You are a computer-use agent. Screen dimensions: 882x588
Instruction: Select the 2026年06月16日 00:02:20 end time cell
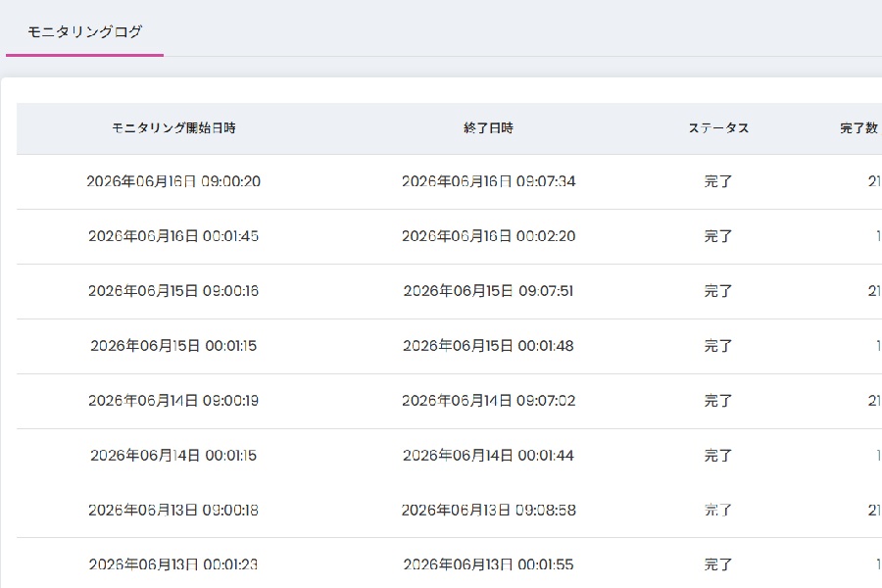[x=488, y=236]
